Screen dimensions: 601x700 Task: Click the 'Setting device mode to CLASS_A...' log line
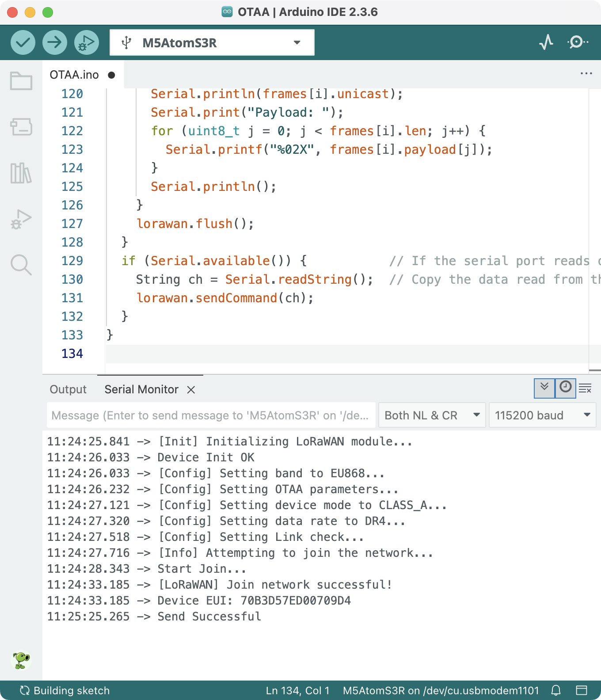[x=247, y=505]
